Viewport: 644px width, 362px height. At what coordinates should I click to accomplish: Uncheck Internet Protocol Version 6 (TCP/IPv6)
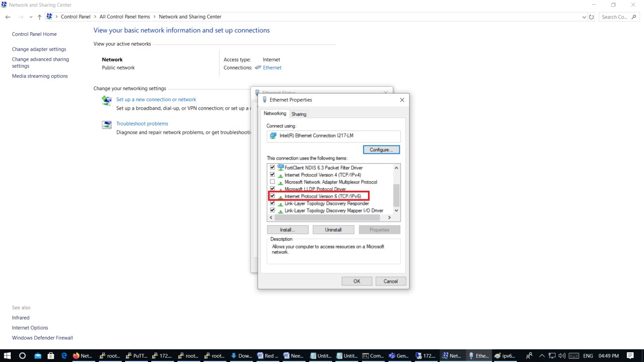(x=272, y=196)
